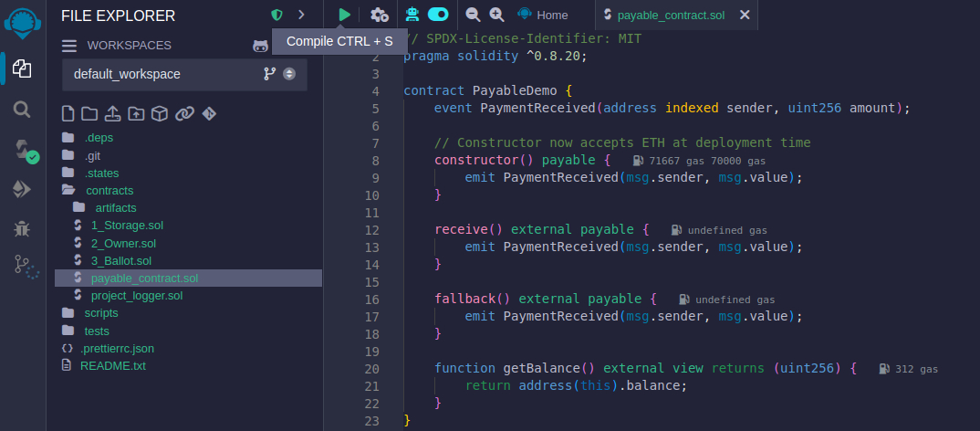Viewport: 980px width, 431px height.
Task: Click line number 12 in the gutter
Action: [372, 231]
